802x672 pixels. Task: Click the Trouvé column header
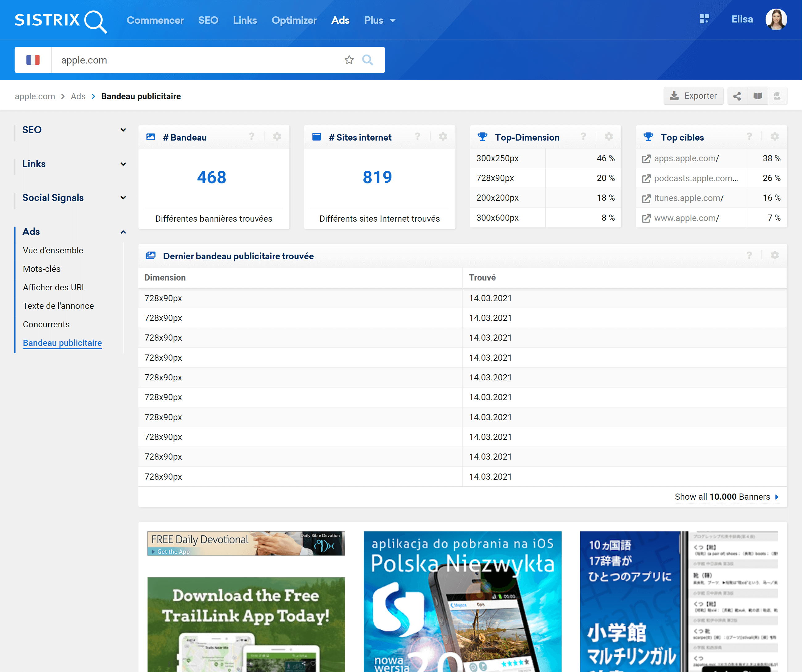click(x=482, y=277)
